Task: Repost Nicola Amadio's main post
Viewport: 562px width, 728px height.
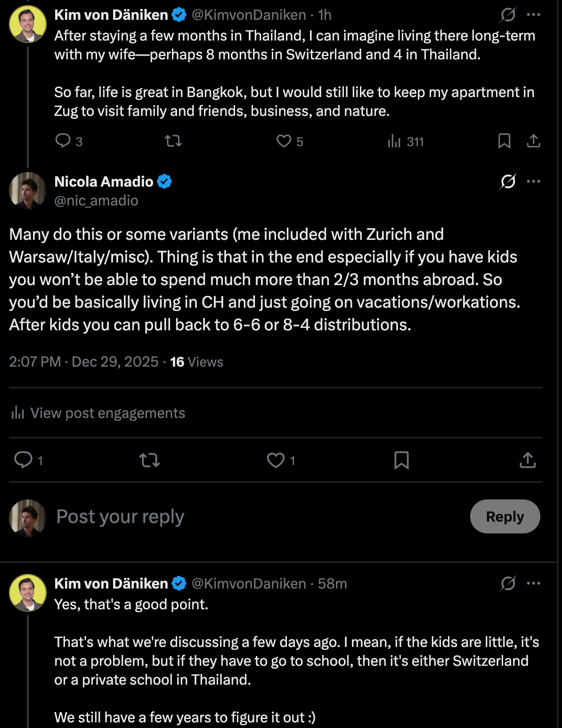Action: (x=150, y=460)
